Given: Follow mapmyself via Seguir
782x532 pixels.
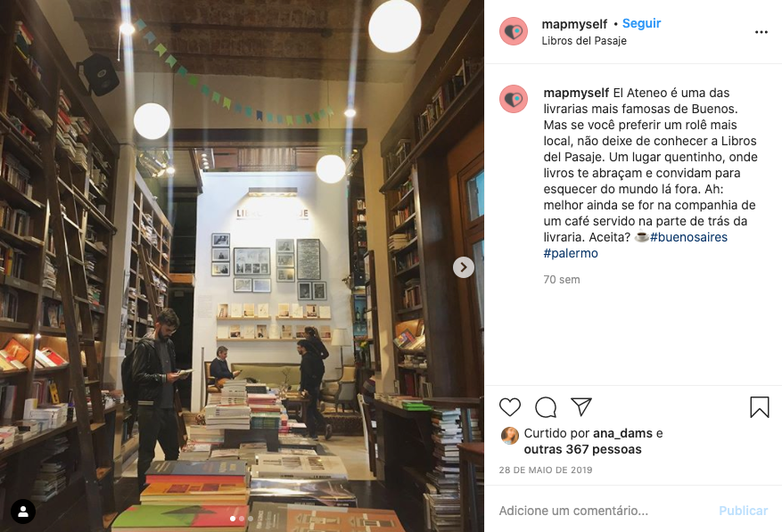Looking at the screenshot, I should pyautogui.click(x=641, y=23).
